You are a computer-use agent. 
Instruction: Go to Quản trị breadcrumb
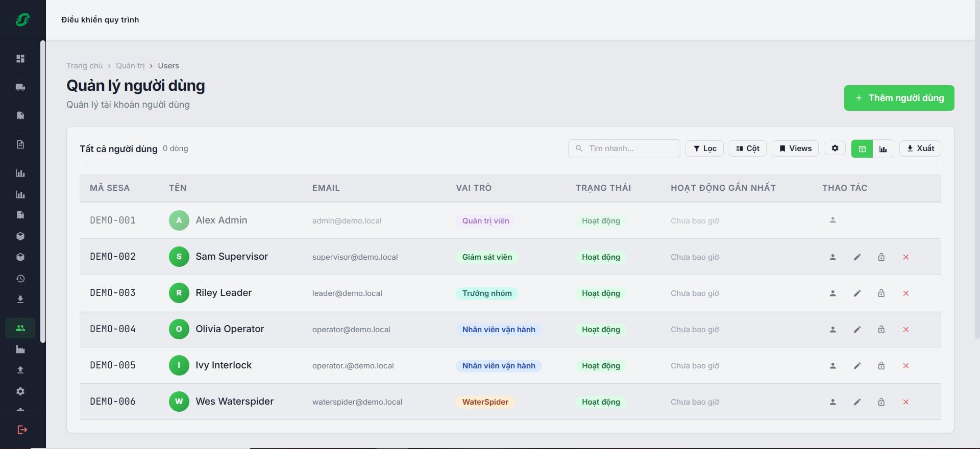(x=130, y=66)
